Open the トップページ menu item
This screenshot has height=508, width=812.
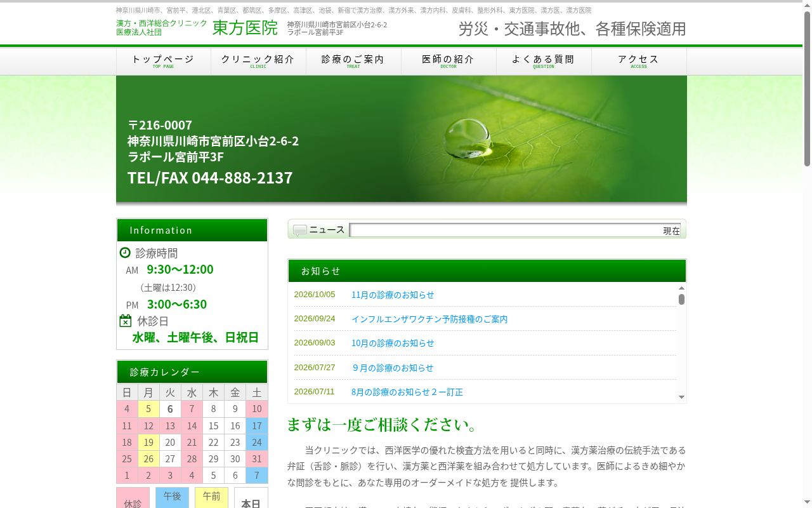tap(164, 62)
